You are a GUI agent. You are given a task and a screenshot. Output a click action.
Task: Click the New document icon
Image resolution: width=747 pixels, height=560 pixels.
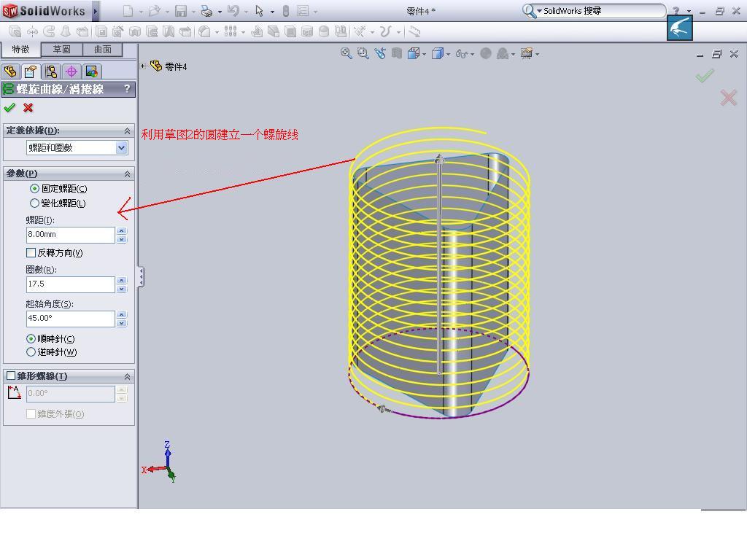point(128,10)
